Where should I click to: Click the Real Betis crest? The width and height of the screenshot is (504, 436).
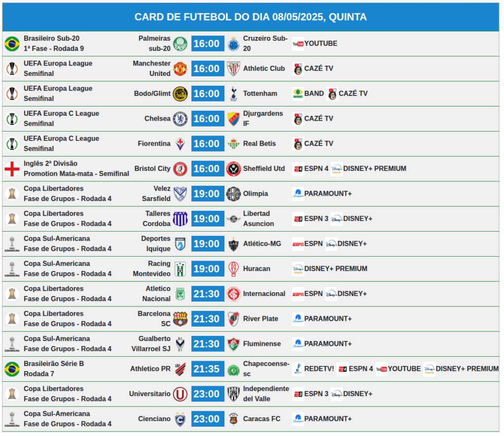pyautogui.click(x=234, y=144)
